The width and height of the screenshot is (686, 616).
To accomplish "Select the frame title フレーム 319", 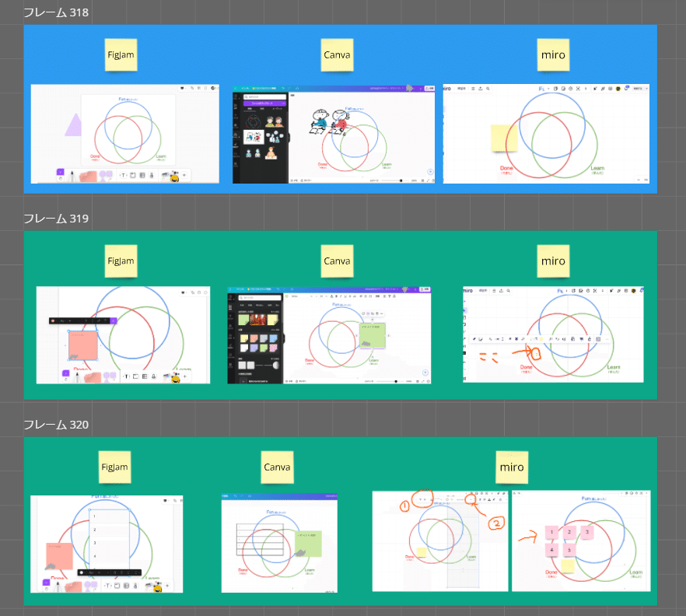I will pyautogui.click(x=56, y=219).
